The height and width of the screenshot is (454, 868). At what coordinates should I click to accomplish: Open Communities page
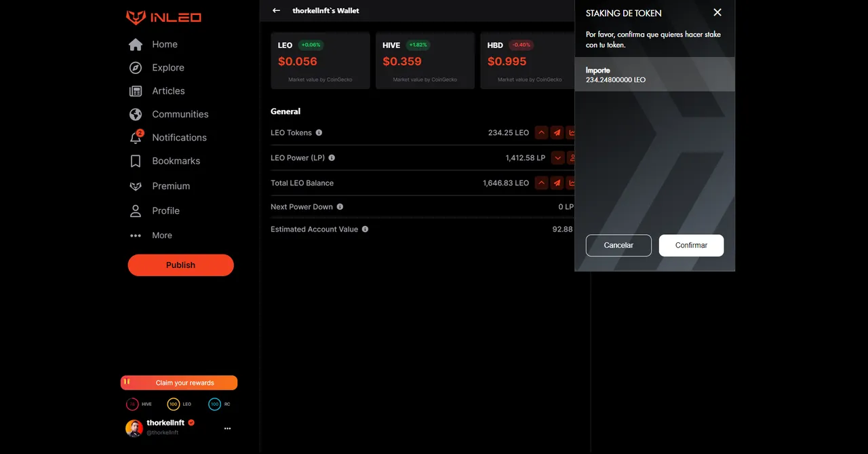pos(169,114)
